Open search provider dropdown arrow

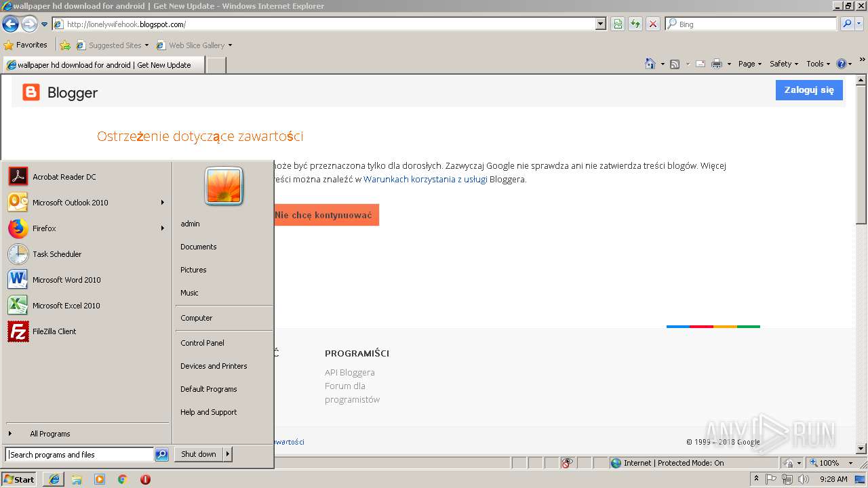(860, 24)
